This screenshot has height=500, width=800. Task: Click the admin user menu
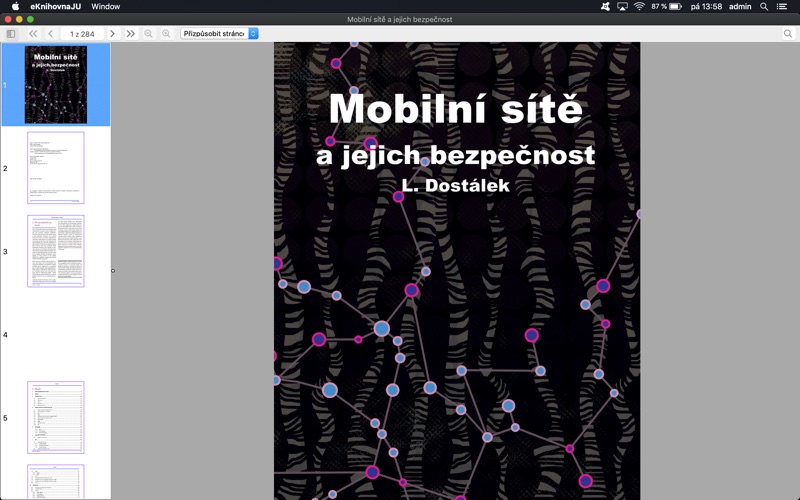tap(740, 7)
